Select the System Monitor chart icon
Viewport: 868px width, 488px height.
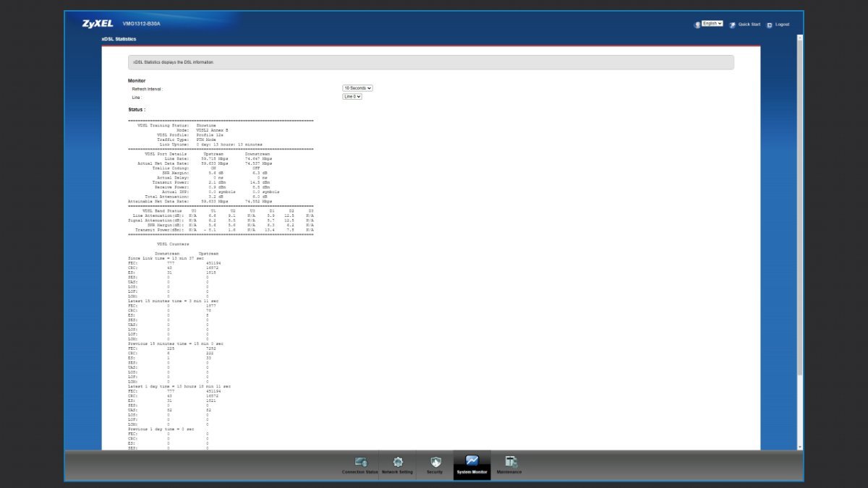click(472, 461)
